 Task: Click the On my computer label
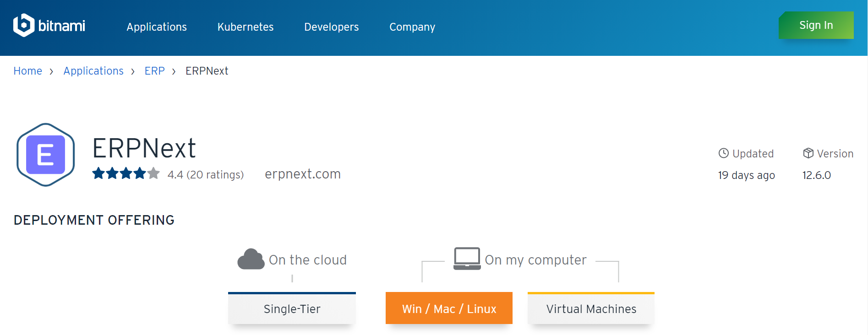[x=535, y=260]
